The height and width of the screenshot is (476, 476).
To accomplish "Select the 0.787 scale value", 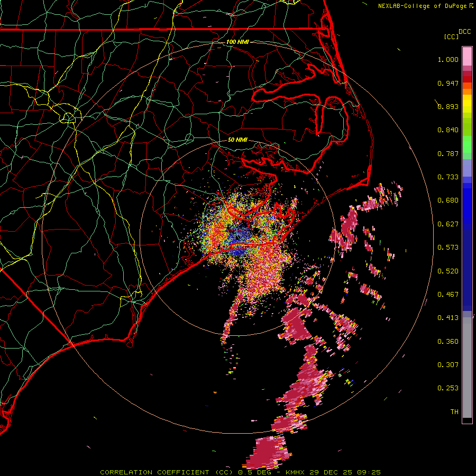I will point(448,153).
